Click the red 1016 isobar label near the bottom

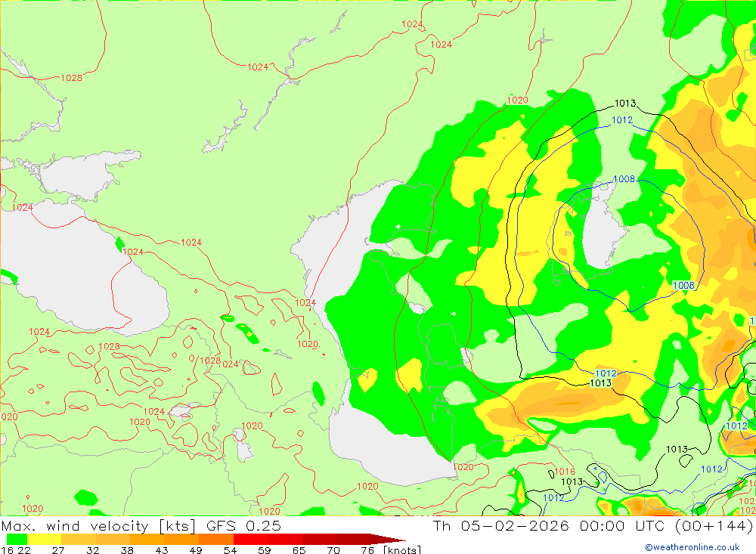click(565, 472)
